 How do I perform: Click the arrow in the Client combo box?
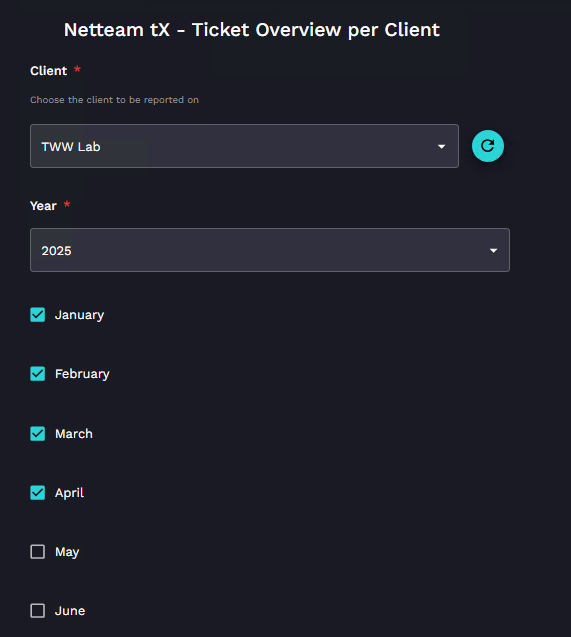coord(441,146)
